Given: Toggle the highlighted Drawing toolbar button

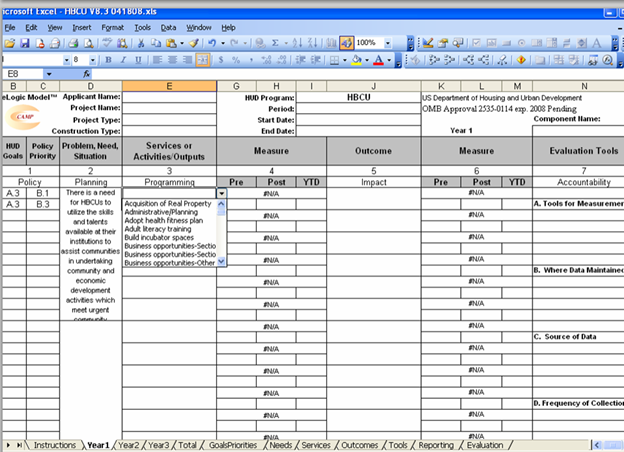Looking at the screenshot, I should 347,43.
